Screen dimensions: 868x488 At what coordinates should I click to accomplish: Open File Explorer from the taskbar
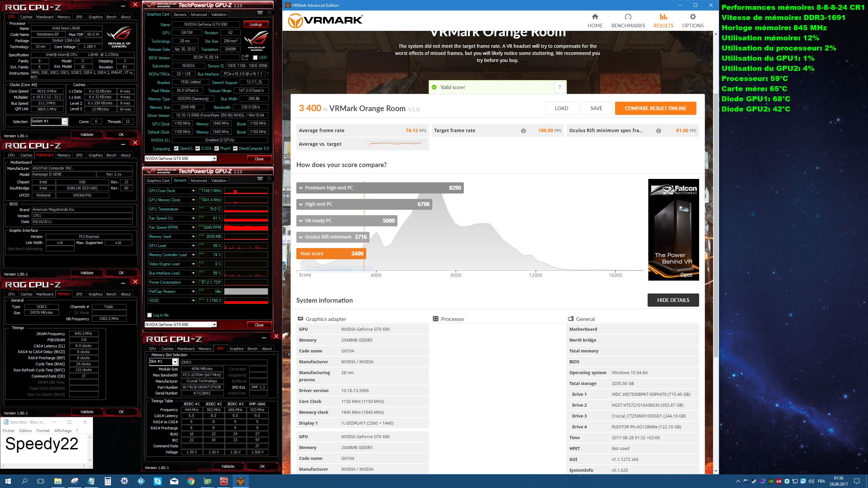tap(58, 481)
